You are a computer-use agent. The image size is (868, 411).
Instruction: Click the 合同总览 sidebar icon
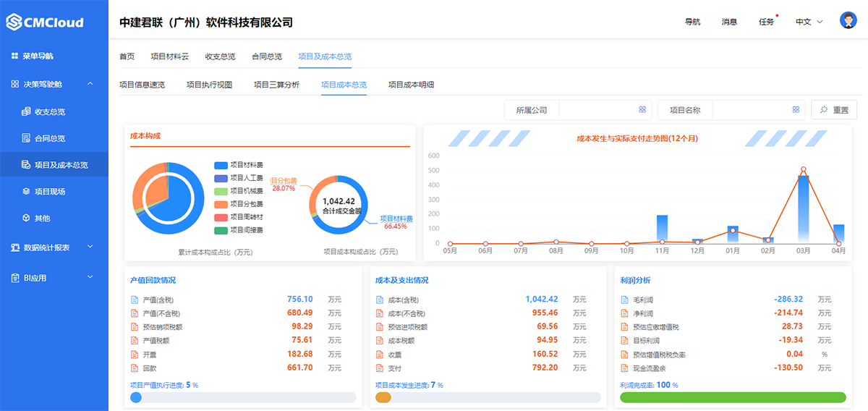(26, 138)
